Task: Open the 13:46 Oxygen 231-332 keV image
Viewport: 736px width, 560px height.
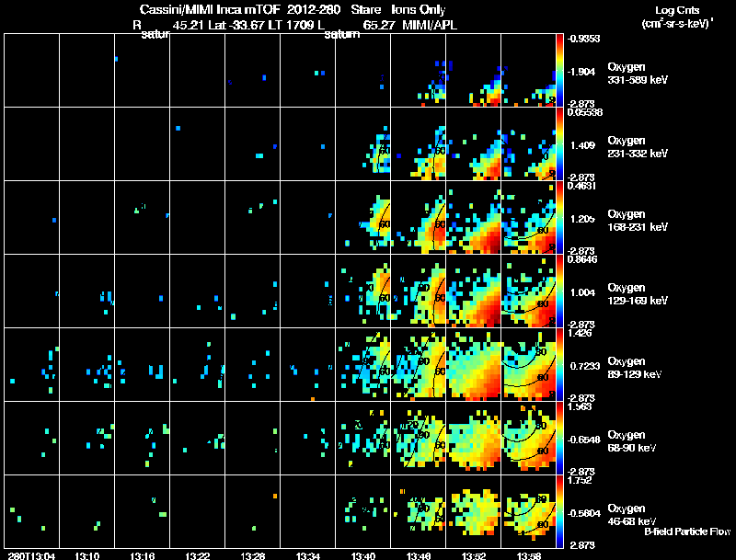Action: pyautogui.click(x=419, y=144)
